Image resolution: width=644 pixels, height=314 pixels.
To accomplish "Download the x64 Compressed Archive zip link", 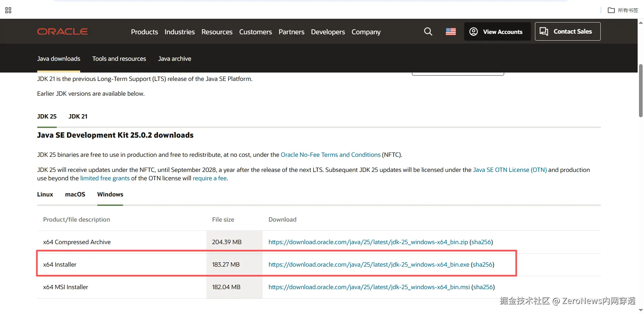I will tap(368, 242).
